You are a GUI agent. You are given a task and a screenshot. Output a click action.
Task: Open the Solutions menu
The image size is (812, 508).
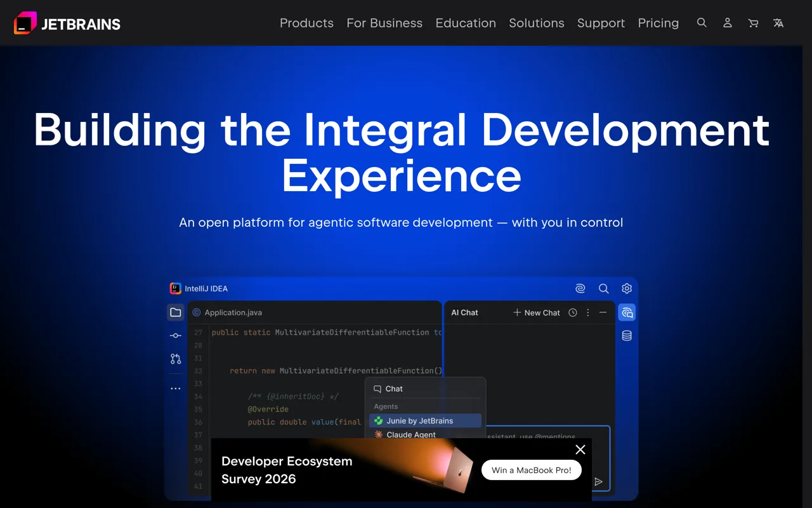[537, 23]
